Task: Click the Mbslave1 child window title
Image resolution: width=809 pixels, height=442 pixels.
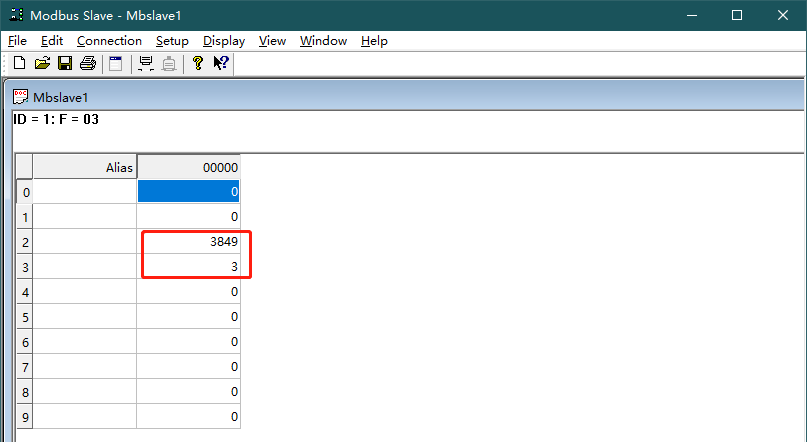Action: 60,97
